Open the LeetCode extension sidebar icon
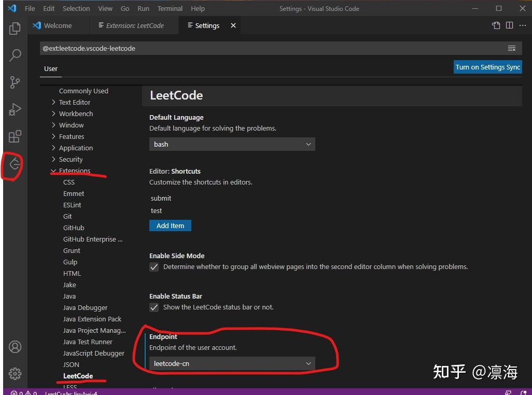 (15, 164)
